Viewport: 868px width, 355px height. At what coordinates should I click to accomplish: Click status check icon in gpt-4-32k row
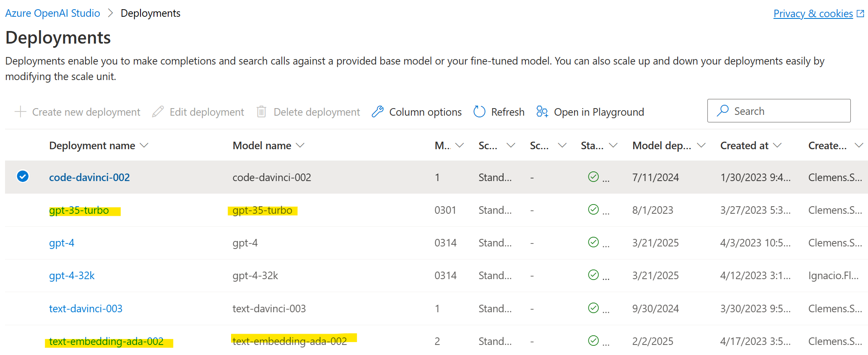point(593,275)
